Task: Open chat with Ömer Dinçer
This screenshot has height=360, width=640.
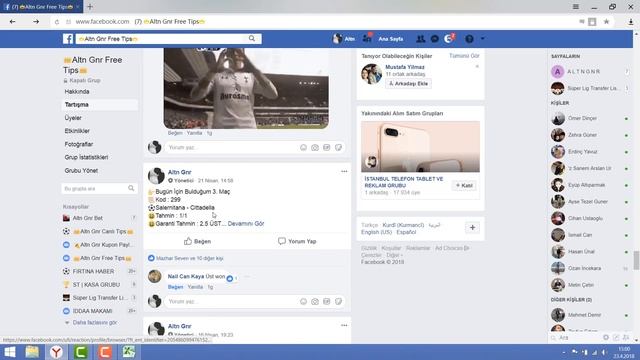Action: pyautogui.click(x=582, y=118)
